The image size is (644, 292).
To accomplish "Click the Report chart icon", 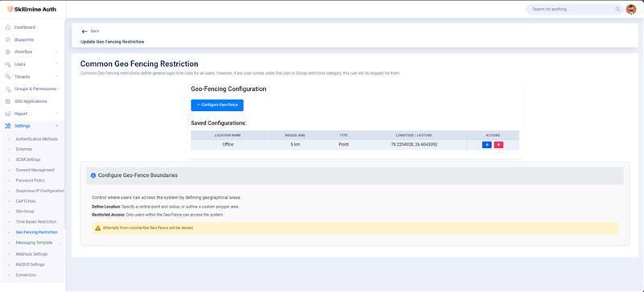I will [8, 113].
